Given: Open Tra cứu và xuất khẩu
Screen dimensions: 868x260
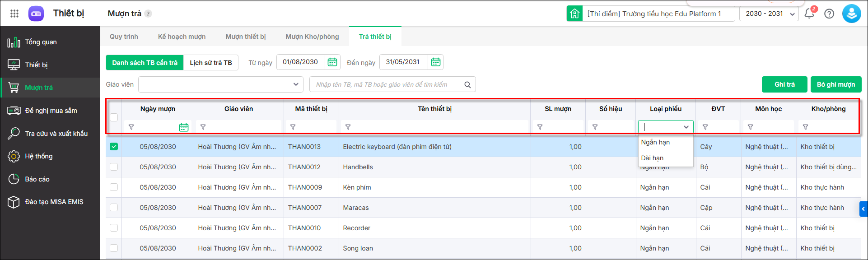Looking at the screenshot, I should 50,134.
